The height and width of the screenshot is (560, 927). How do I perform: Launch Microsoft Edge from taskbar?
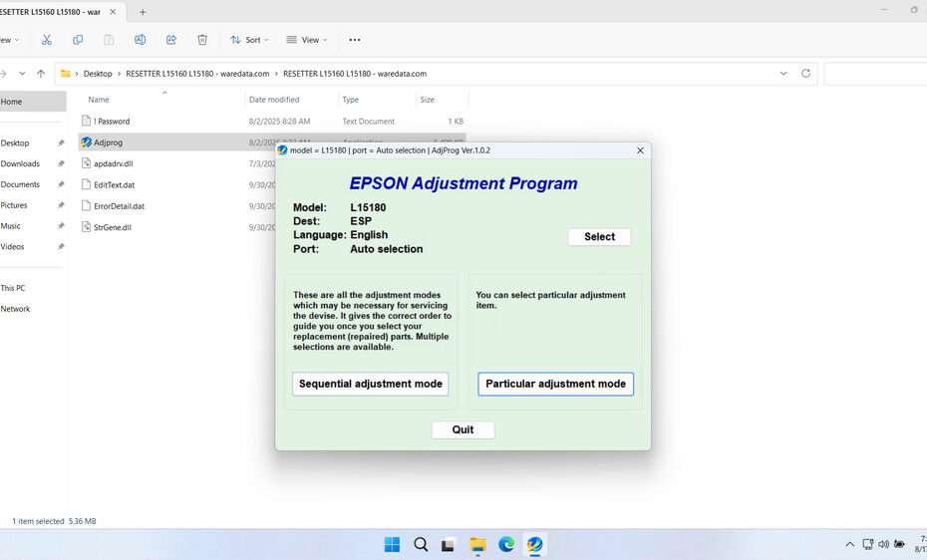506,544
